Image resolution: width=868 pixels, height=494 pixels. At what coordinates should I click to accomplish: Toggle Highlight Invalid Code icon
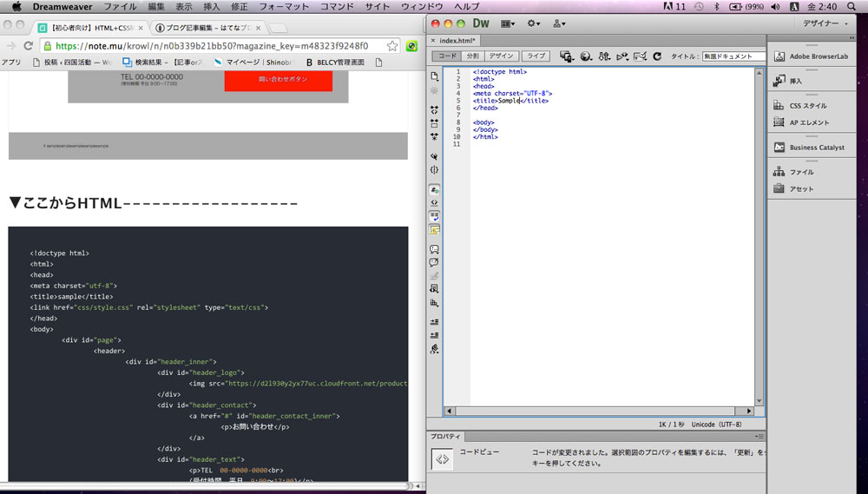pyautogui.click(x=435, y=203)
